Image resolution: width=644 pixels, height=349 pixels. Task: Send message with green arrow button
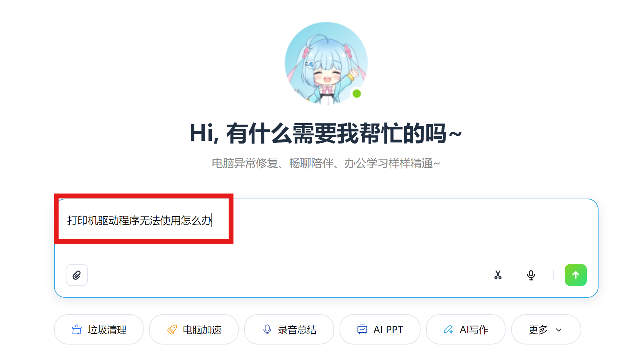tap(576, 275)
